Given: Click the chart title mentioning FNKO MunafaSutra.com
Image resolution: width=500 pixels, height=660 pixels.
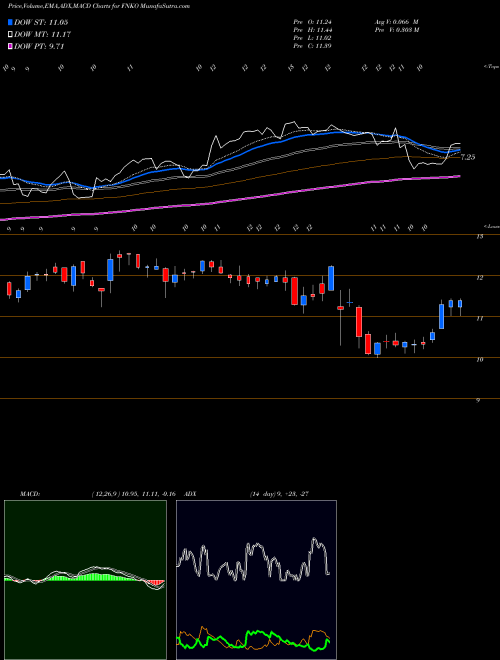Looking at the screenshot, I should [x=98, y=6].
